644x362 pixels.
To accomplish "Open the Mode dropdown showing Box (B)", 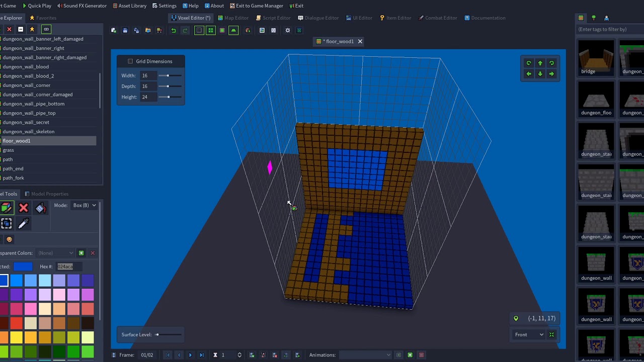I will [85, 205].
